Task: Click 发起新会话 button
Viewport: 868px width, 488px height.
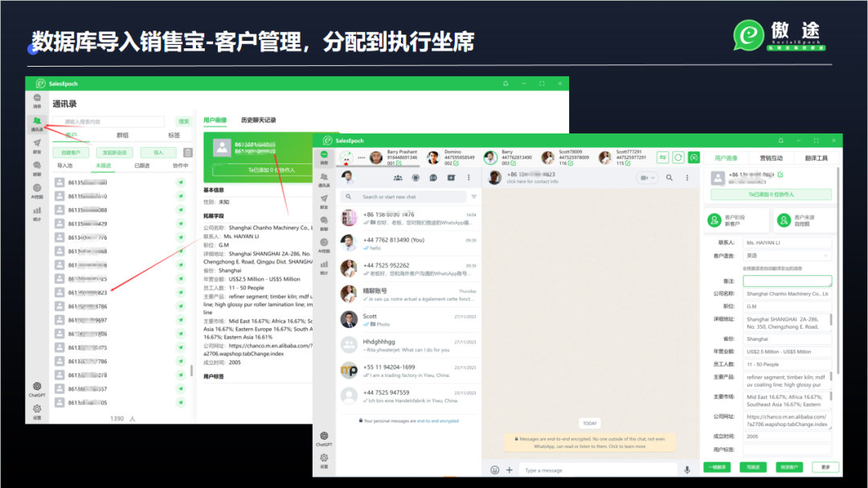Action: (115, 152)
